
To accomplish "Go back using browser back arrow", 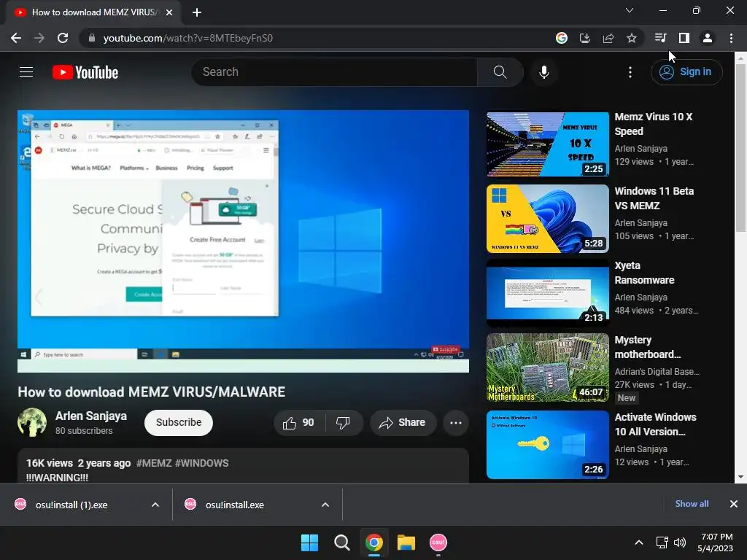I will pos(16,38).
